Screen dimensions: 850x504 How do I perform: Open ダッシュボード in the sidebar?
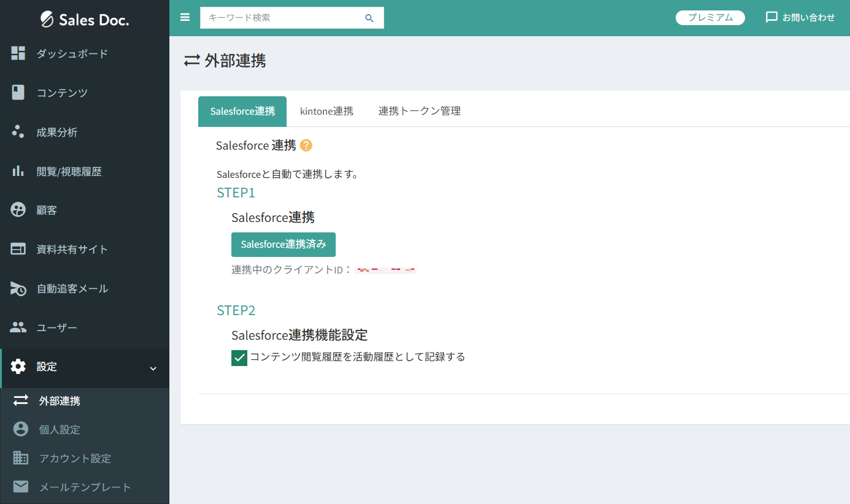coord(72,54)
